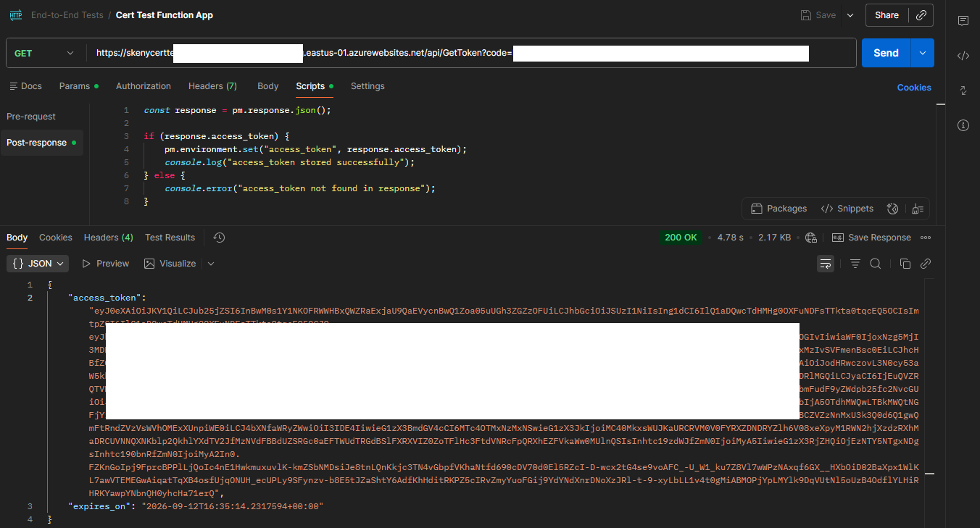Open the comments icon in right sidebar

click(963, 21)
